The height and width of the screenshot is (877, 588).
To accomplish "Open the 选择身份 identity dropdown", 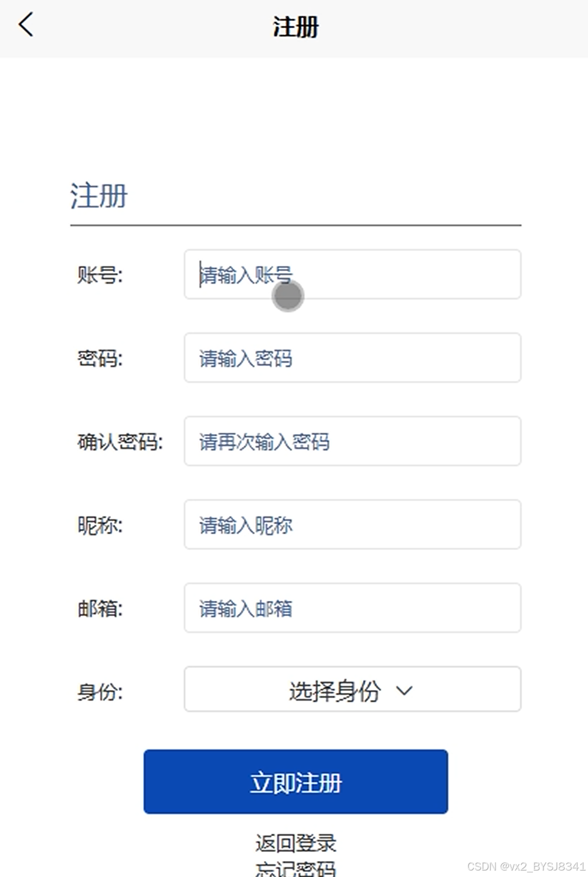I will [x=352, y=689].
